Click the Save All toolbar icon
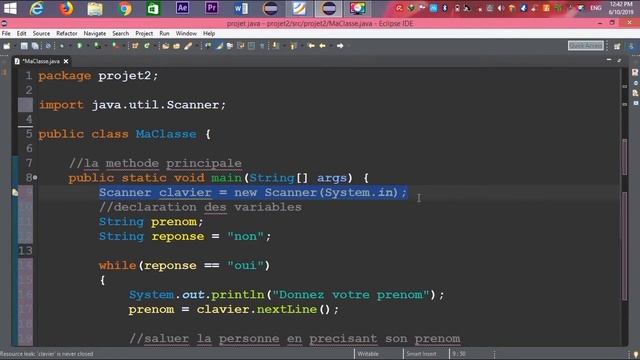Screen dimensions: 640x360 35,46
